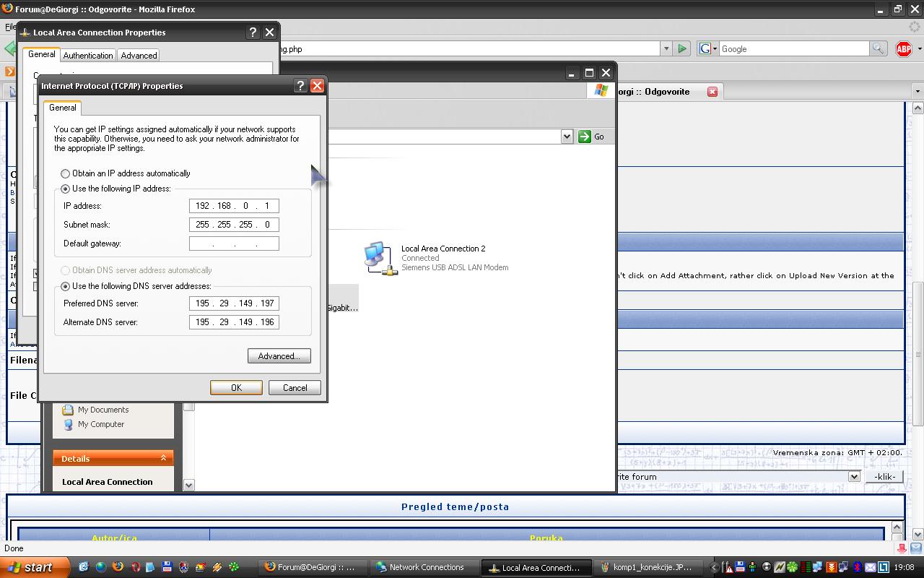
Task: Click the Advanced... button
Action: [x=279, y=356]
